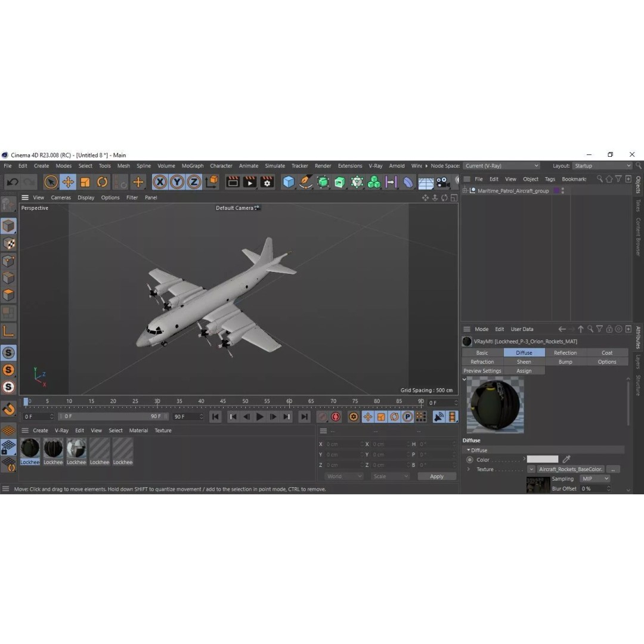Select the Scale tool in top toolbar
Screen dimensions: 644x644
85,181
